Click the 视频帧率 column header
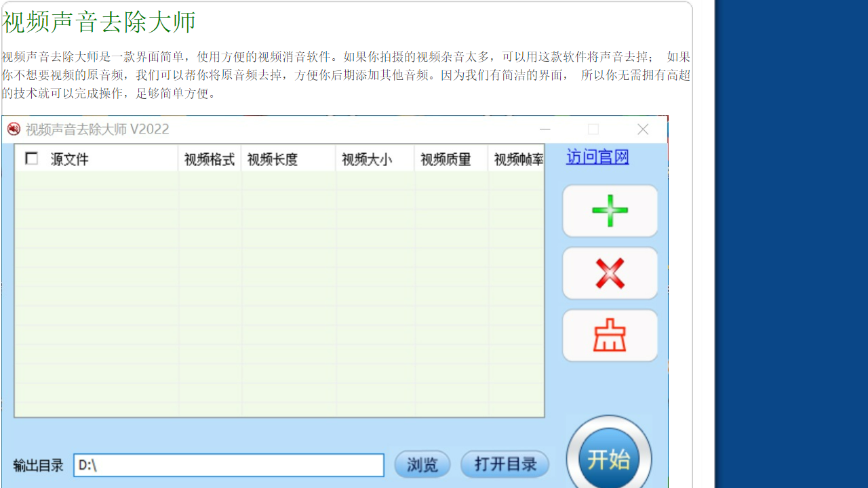 point(517,159)
